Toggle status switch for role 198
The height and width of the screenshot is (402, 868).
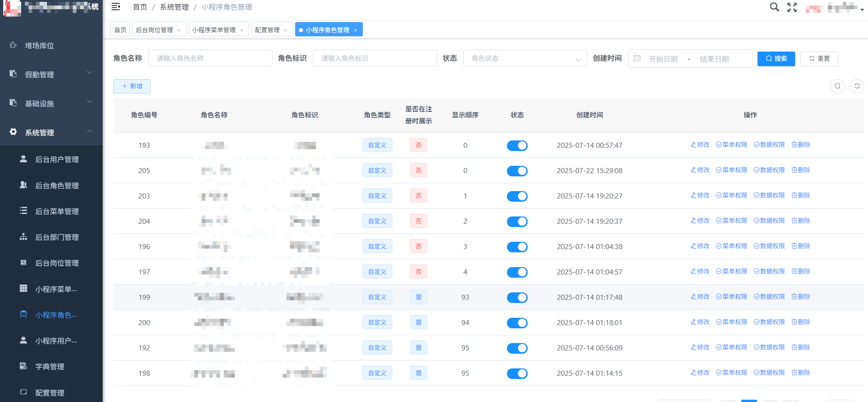[517, 373]
